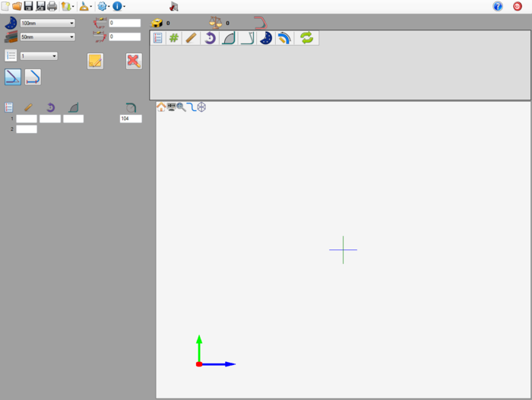This screenshot has height=400, width=532.
Task: Click the import/export arrows icon
Action: [x=66, y=6]
